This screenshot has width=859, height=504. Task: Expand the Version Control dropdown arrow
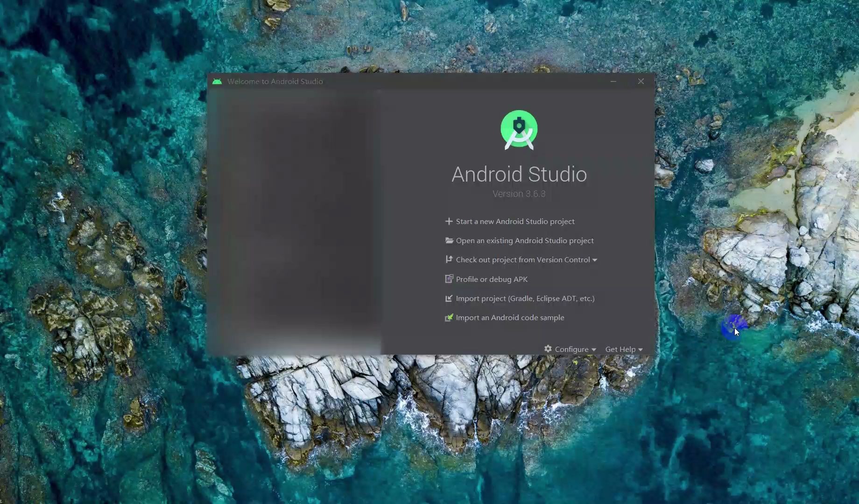point(595,260)
